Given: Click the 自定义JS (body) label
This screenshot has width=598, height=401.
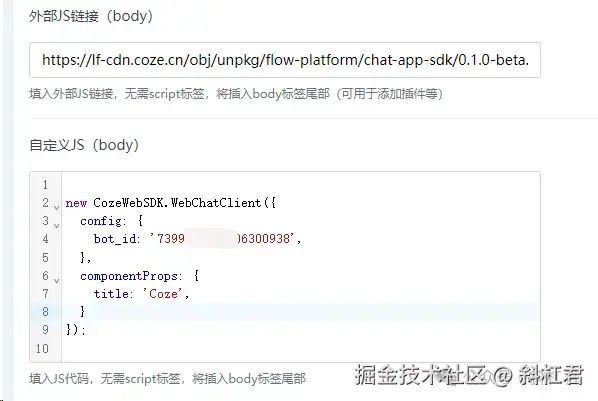Looking at the screenshot, I should pyautogui.click(x=84, y=145).
